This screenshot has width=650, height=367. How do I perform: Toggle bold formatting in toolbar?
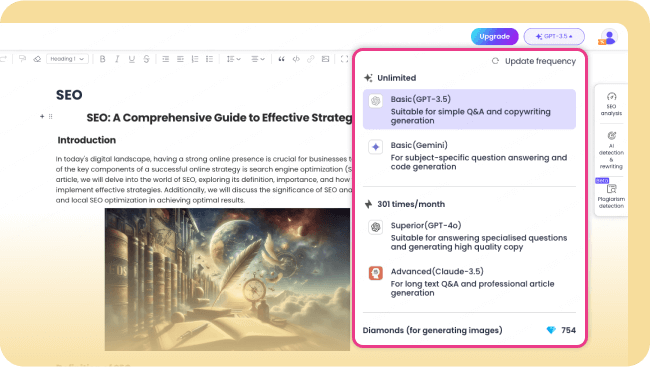102,59
